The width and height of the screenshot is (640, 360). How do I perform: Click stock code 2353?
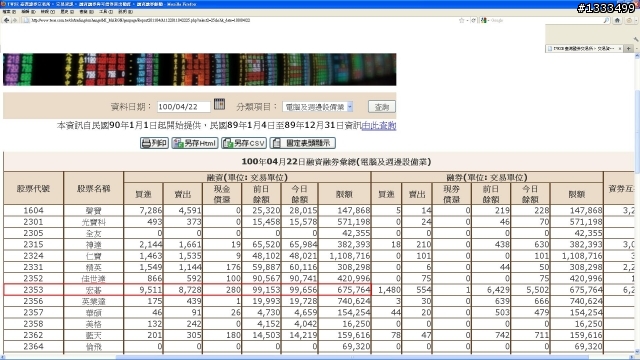(x=33, y=290)
